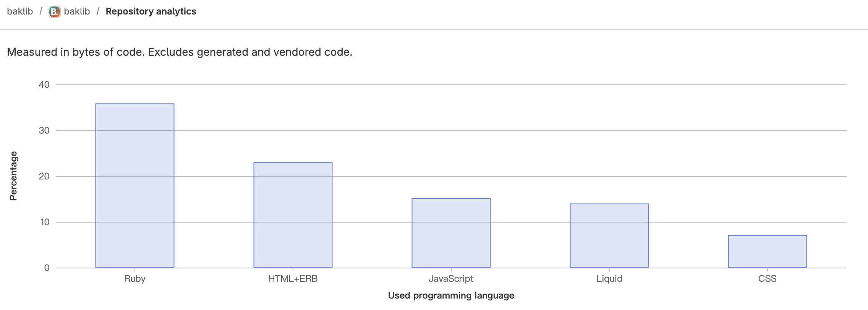Click the CSS bar

click(768, 251)
